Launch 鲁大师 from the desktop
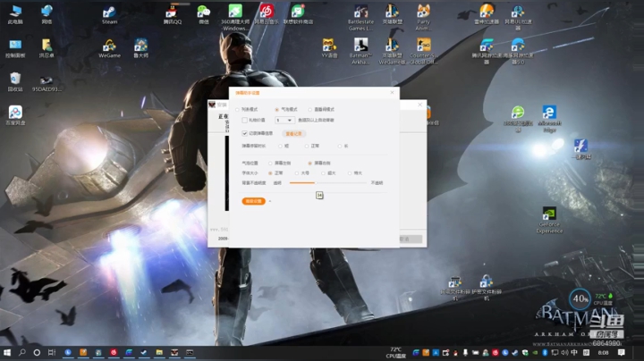 pos(141,48)
